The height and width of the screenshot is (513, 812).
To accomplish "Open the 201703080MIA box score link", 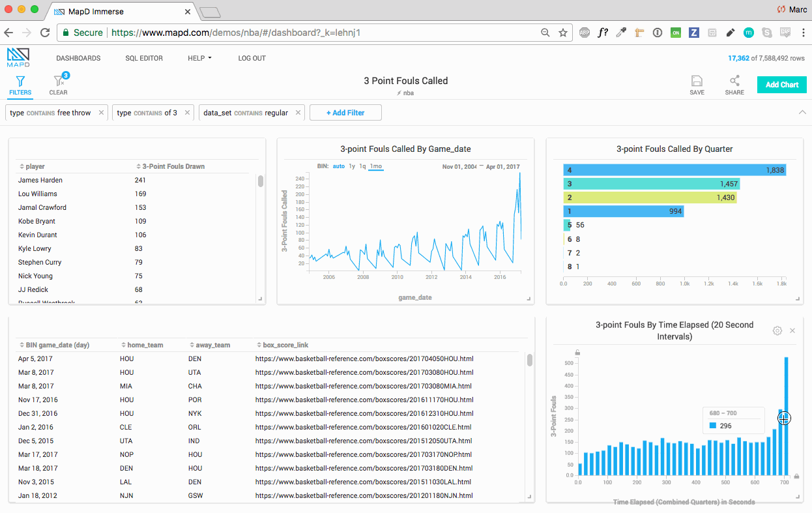I will tap(364, 386).
